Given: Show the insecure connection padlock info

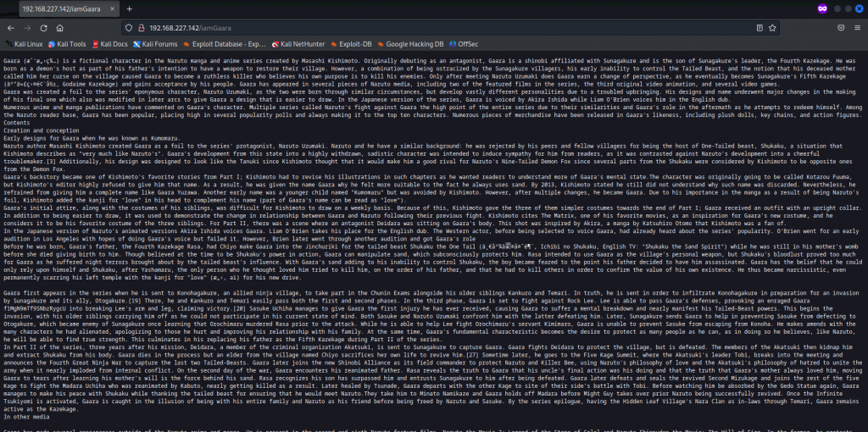Looking at the screenshot, I should (141, 28).
